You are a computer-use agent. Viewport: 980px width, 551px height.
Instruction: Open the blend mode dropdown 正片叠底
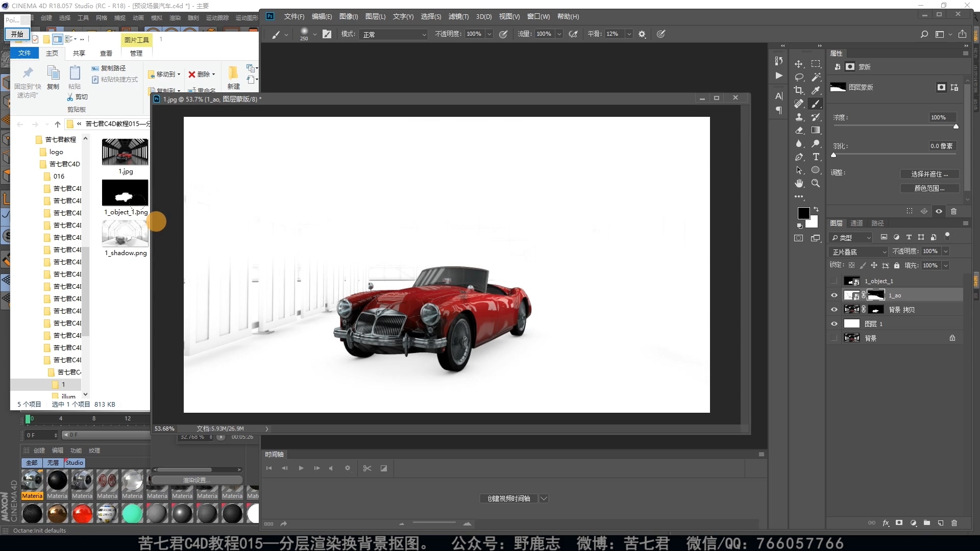coord(859,252)
